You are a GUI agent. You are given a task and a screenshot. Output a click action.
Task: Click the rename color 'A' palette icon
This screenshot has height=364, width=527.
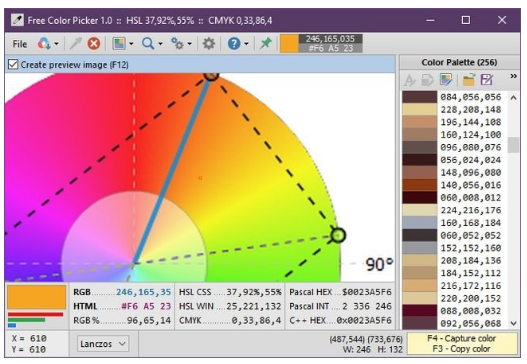point(409,80)
